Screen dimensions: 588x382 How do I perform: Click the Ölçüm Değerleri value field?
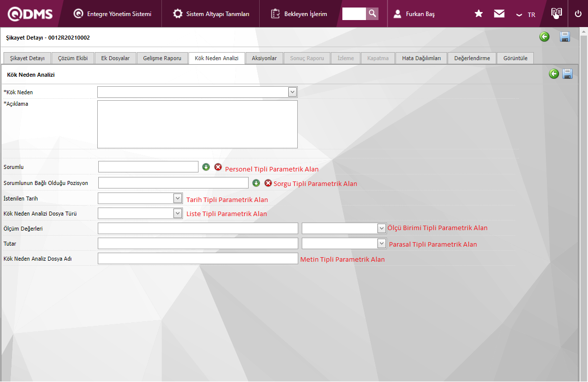[198, 228]
